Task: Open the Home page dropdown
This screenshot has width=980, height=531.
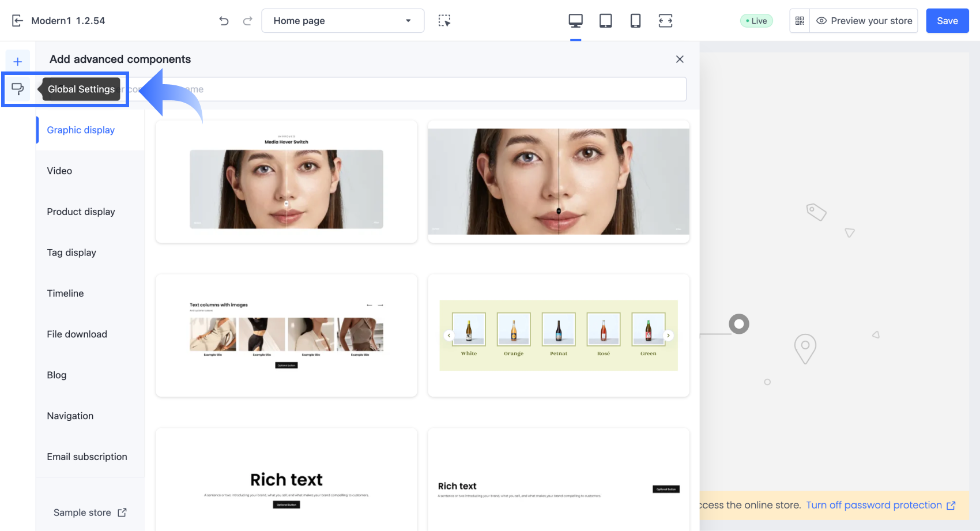Action: click(x=343, y=21)
